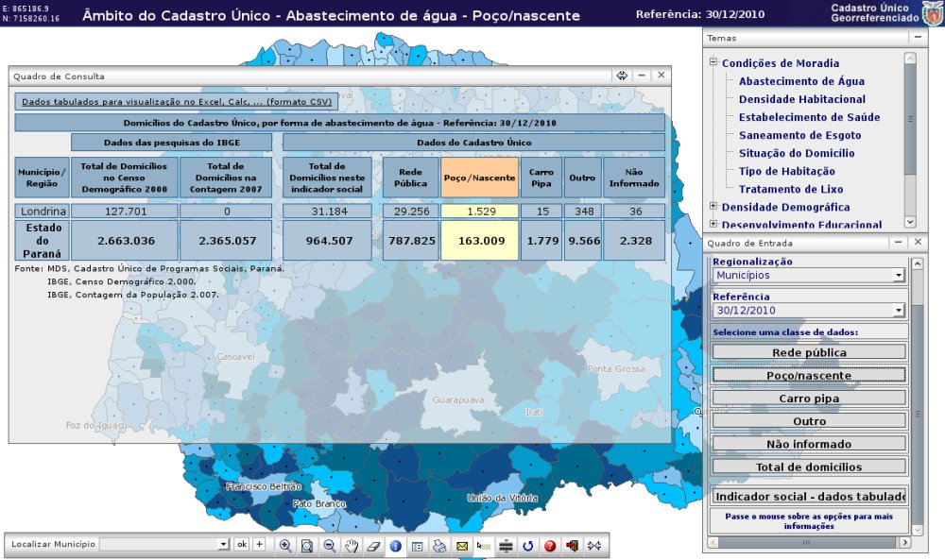Collapse the Condições de Moradia node
This screenshot has height=560, width=945.
(x=713, y=63)
